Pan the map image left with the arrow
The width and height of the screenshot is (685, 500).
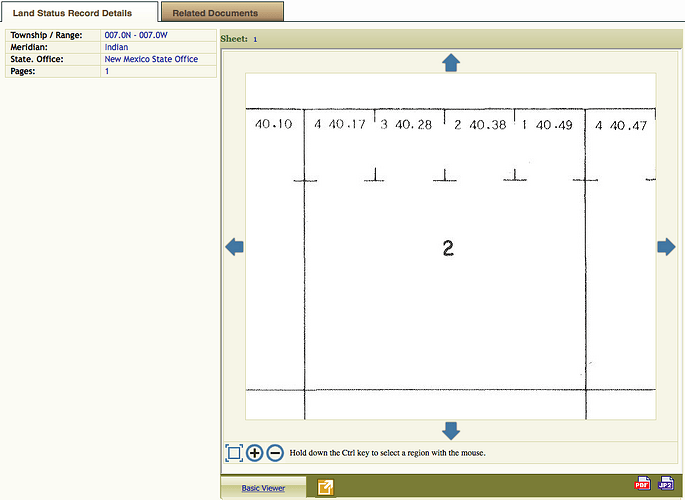pos(234,247)
